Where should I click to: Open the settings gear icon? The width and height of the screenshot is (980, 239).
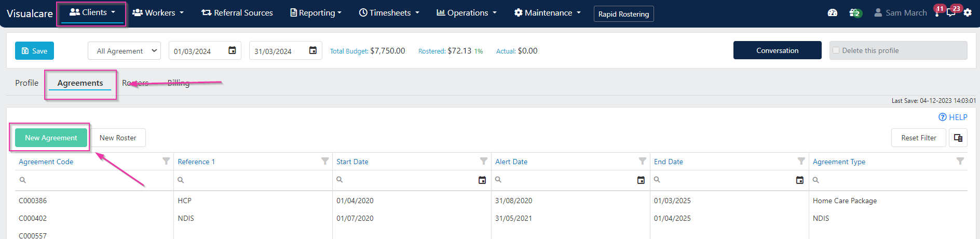tap(968, 12)
